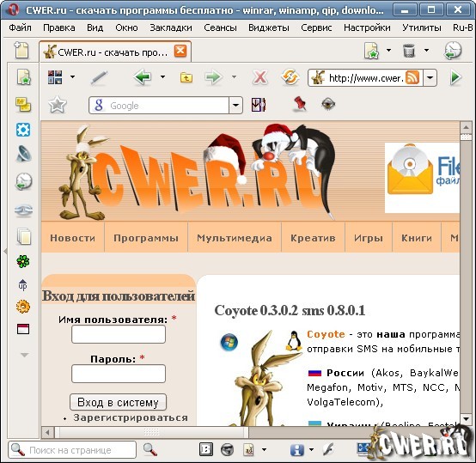Click the star bookmark icon on toolbar

[x=58, y=105]
